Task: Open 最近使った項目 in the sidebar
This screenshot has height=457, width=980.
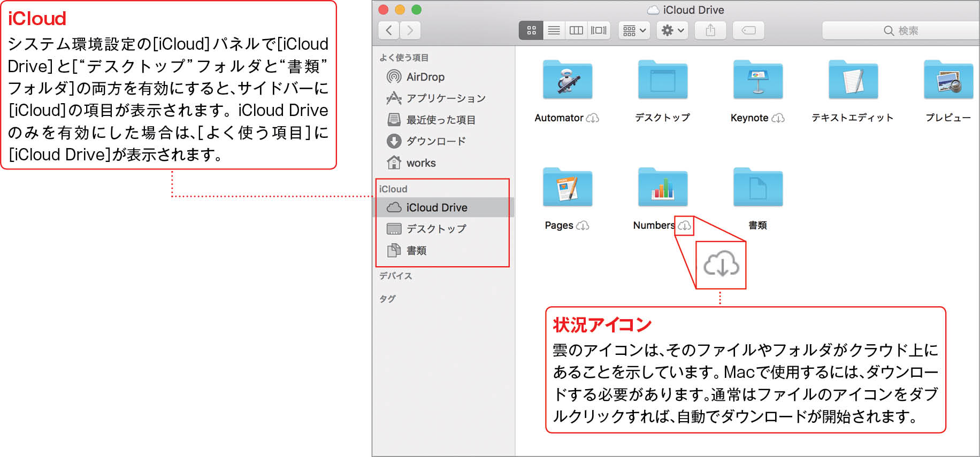Action: 441,120
